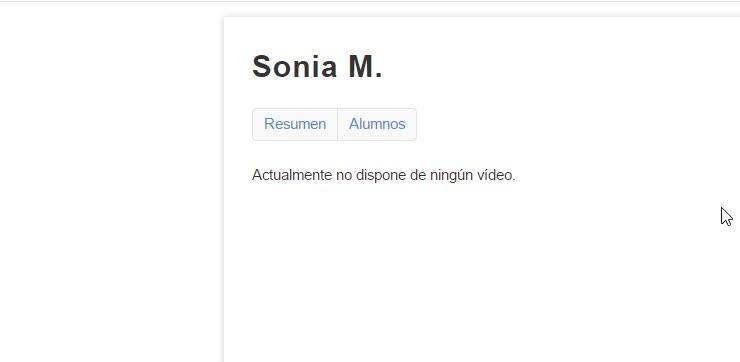The width and height of the screenshot is (740, 362).
Task: Switch to the Alumnos tab
Action: point(377,124)
